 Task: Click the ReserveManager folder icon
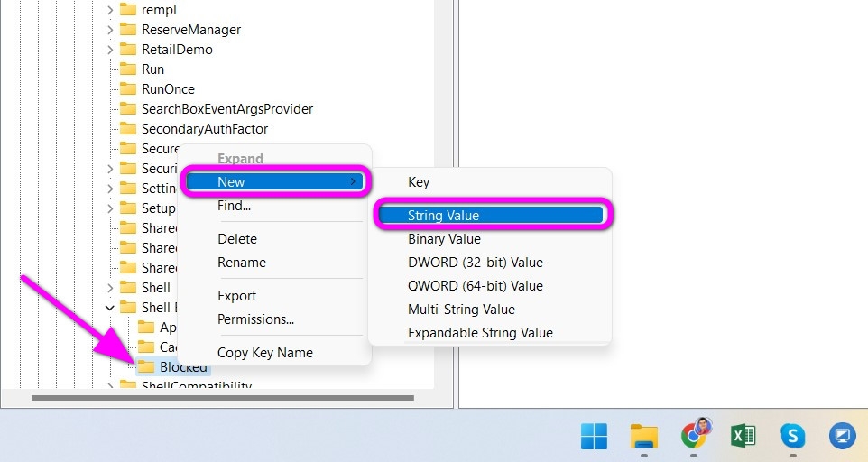coord(128,29)
